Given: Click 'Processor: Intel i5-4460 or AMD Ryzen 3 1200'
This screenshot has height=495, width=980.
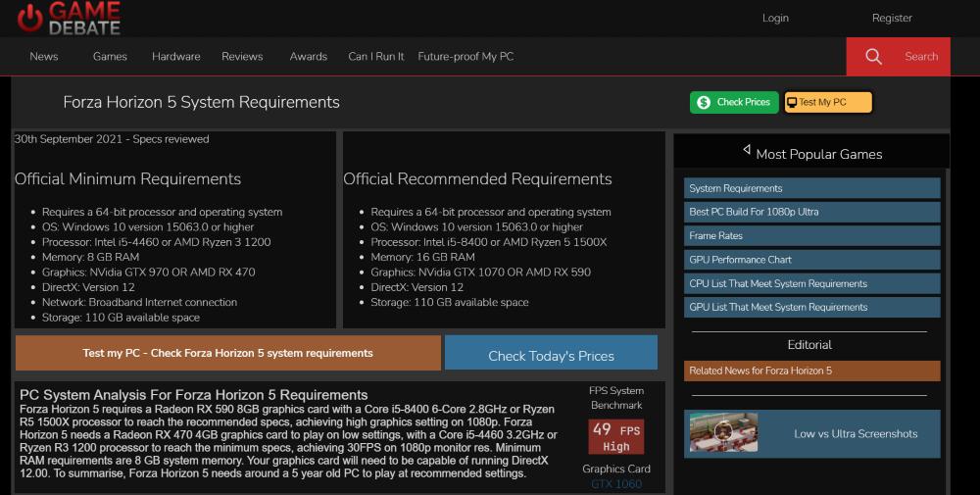Looking at the screenshot, I should pos(156,242).
